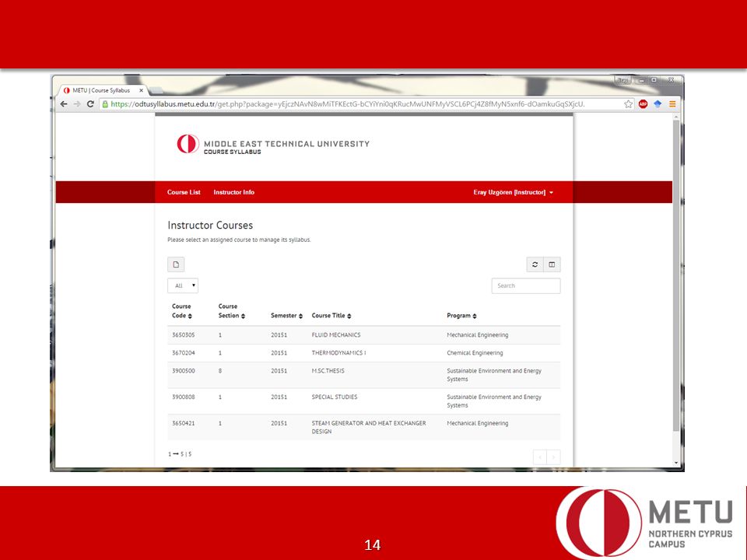Select the SPECIAL STUDIES course row
The height and width of the screenshot is (560, 747).
coord(364,401)
